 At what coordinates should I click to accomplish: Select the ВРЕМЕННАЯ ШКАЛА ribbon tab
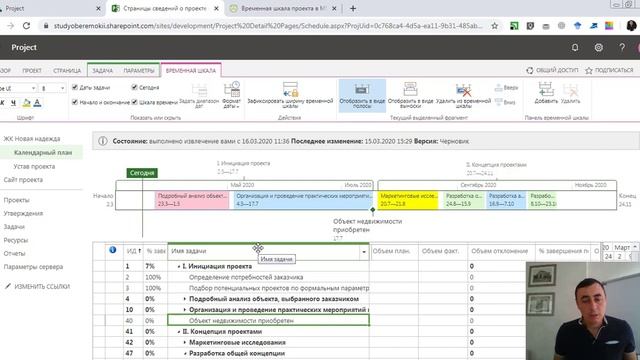coord(191,71)
